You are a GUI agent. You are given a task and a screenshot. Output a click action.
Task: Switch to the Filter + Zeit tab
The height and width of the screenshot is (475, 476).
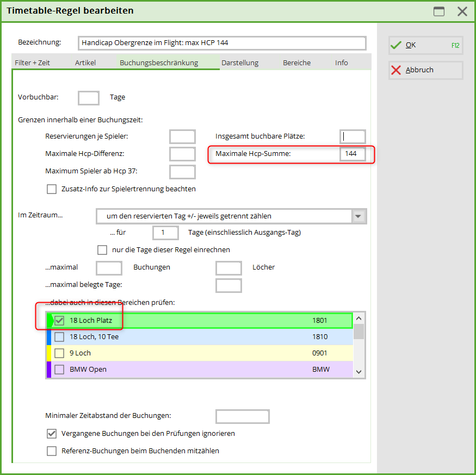click(x=33, y=63)
